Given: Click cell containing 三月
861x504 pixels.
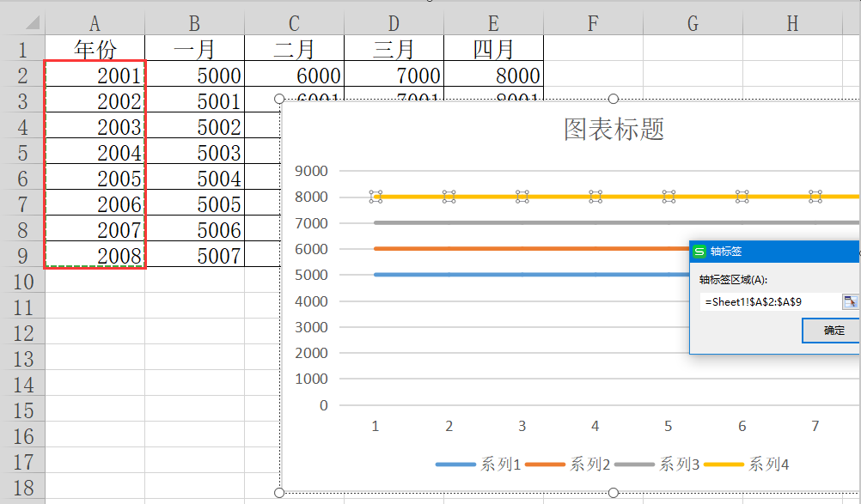Looking at the screenshot, I should coord(394,49).
